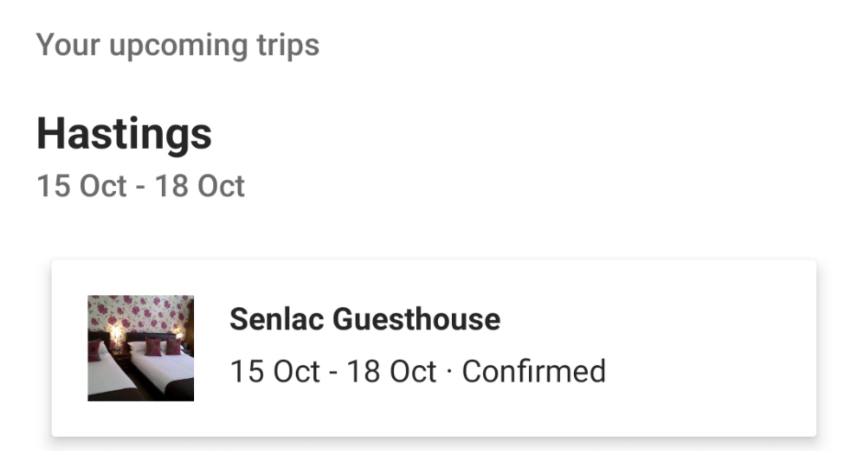Tap the Confirmed status text
This screenshot has height=451, width=868.
coord(534,371)
